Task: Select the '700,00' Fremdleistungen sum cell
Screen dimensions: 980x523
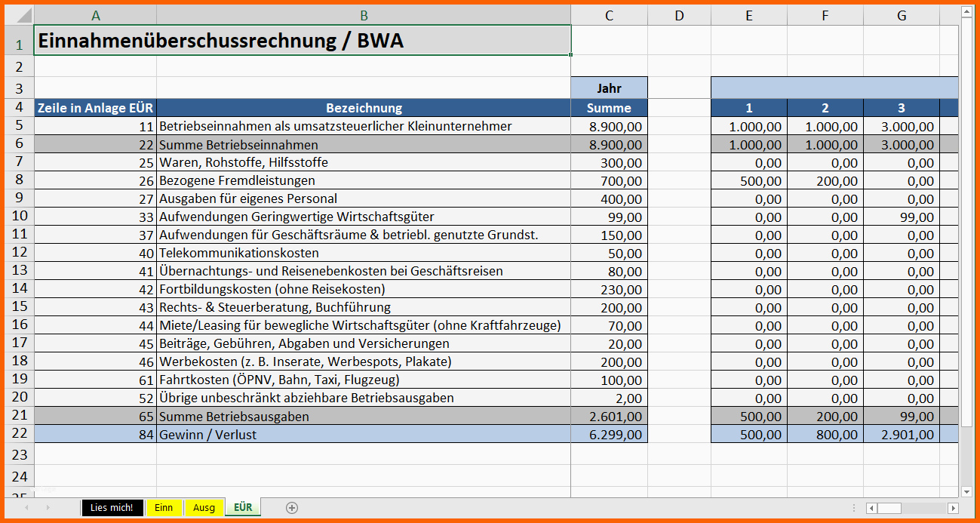Action: [x=609, y=180]
